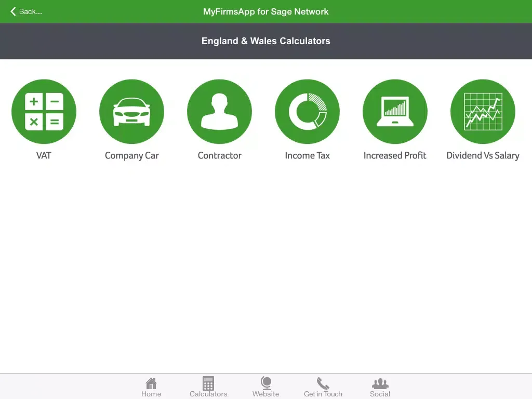Click the MyFirmsApp for Sage Network title
Viewport: 532px width, 399px height.
click(265, 11)
